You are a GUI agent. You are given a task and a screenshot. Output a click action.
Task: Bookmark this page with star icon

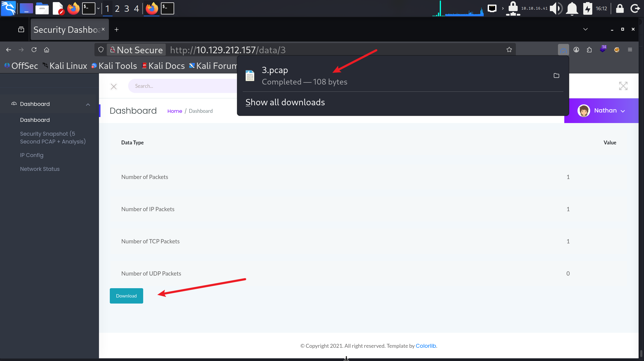point(509,50)
